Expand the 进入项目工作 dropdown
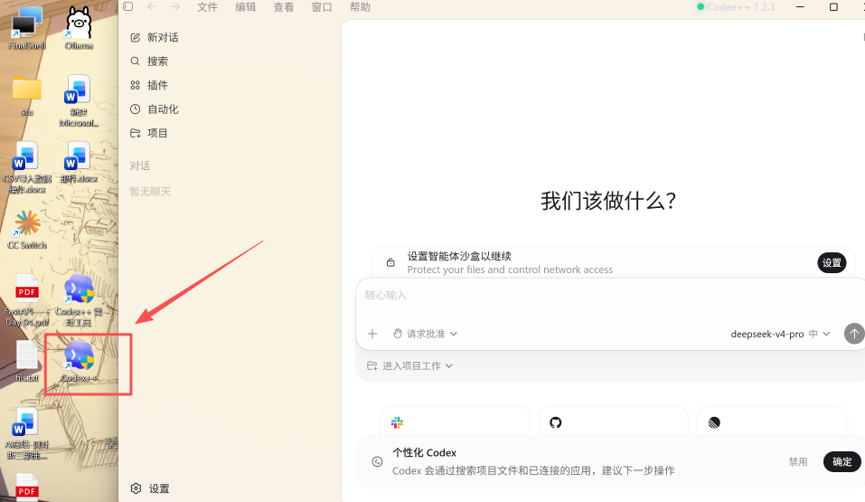Screen dimensions: 865x502 [409, 366]
